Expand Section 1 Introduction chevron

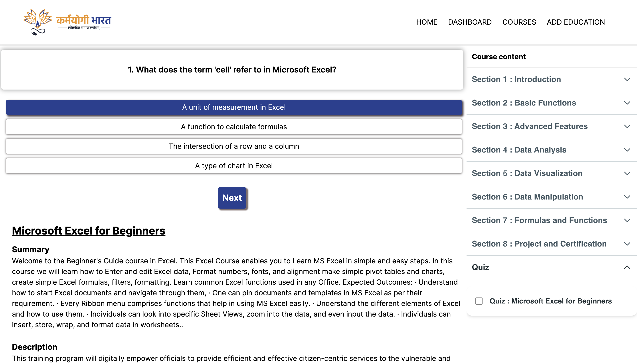[627, 79]
